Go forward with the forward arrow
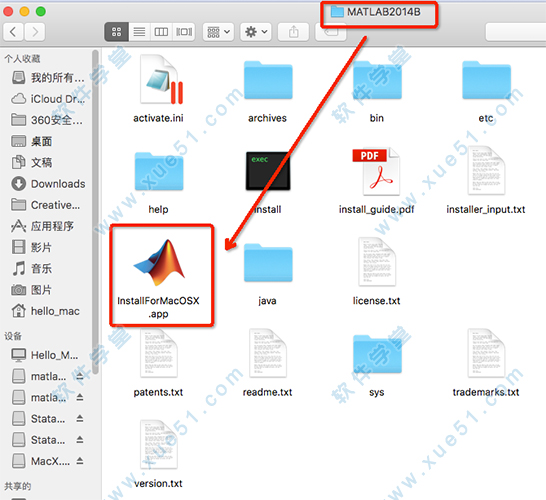Image resolution: width=546 pixels, height=500 pixels. pos(34,32)
